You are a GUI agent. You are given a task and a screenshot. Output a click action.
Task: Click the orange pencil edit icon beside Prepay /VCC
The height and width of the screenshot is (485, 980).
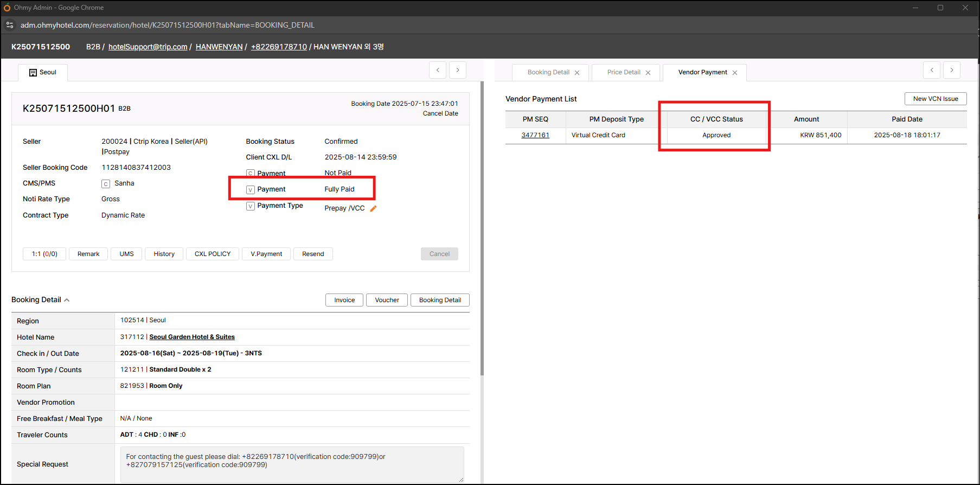pyautogui.click(x=373, y=209)
